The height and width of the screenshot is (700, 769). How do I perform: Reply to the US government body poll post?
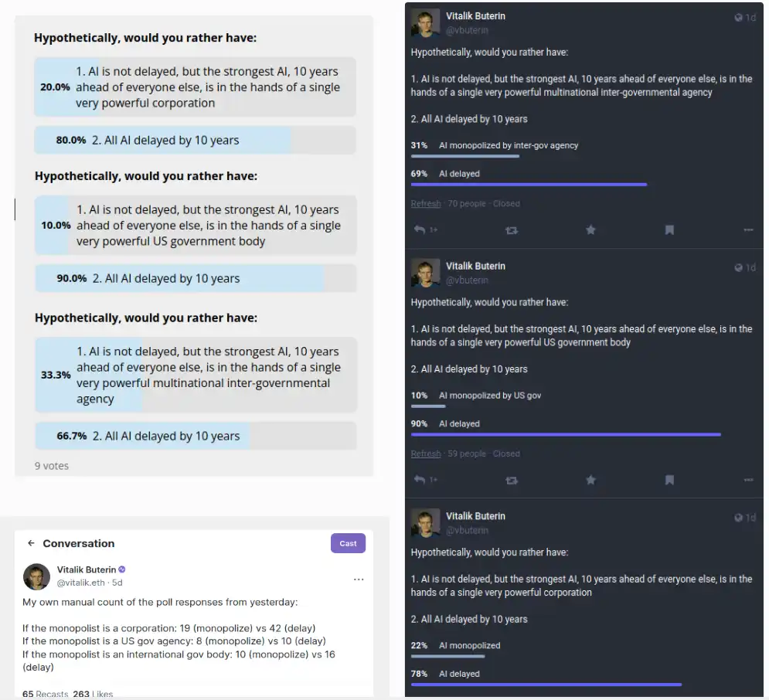420,480
